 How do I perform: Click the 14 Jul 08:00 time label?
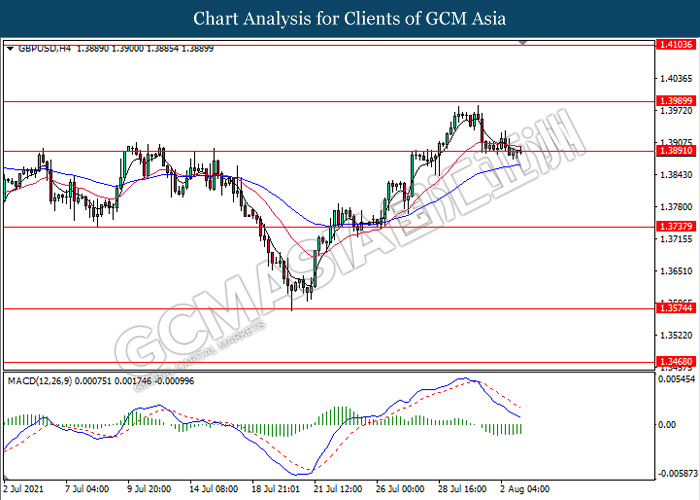[x=213, y=488]
